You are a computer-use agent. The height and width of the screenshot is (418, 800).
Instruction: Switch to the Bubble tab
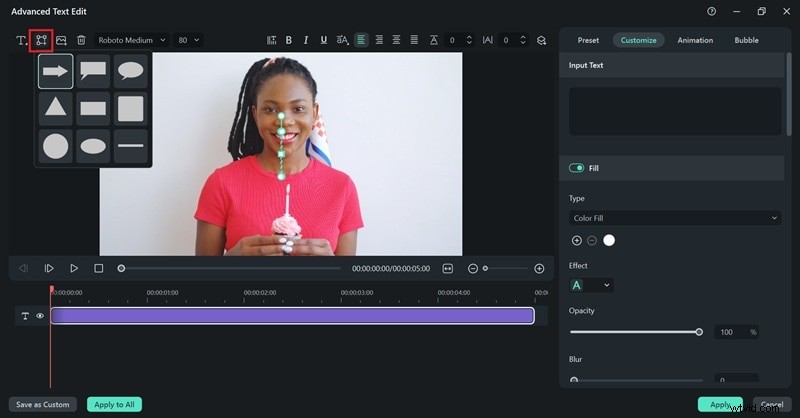pyautogui.click(x=746, y=40)
